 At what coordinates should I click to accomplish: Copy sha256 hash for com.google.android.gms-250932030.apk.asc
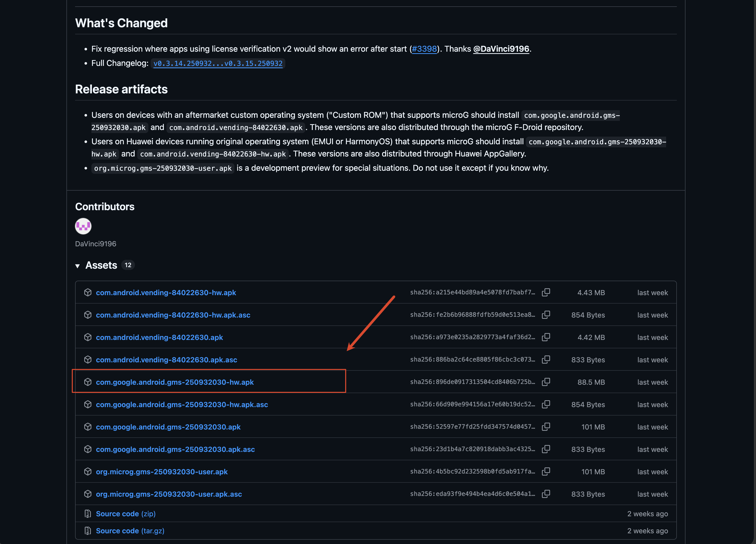[x=546, y=449]
